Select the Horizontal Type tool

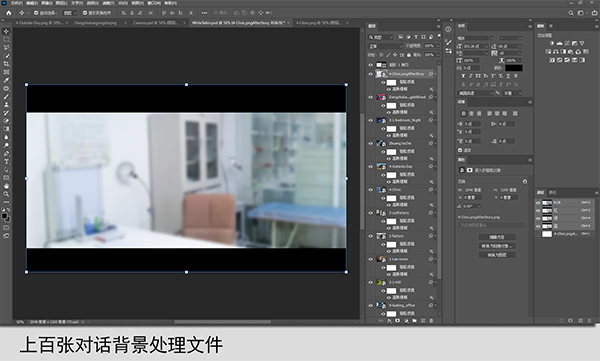6,162
